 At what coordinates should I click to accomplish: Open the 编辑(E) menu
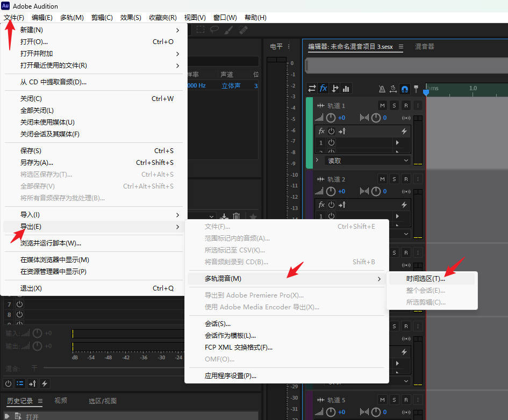(x=42, y=18)
